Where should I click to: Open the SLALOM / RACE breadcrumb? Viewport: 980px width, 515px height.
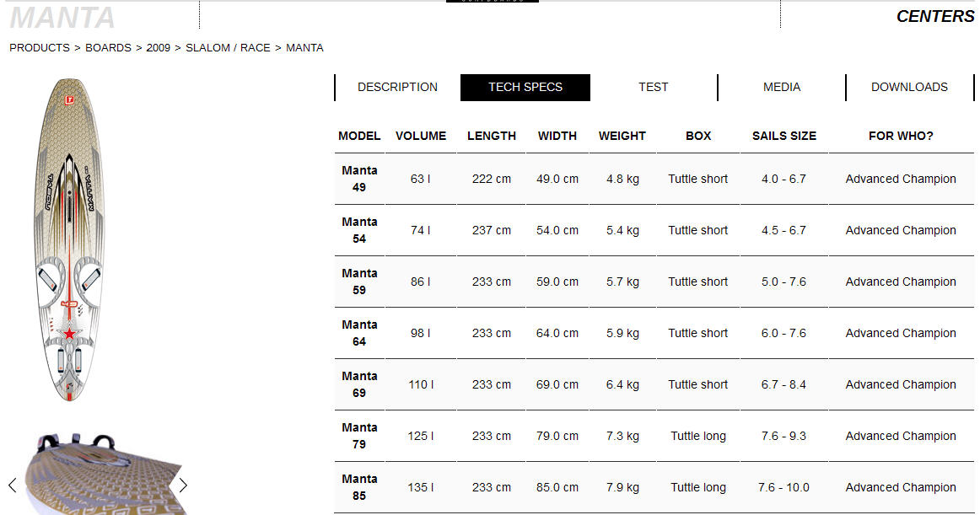[x=228, y=48]
